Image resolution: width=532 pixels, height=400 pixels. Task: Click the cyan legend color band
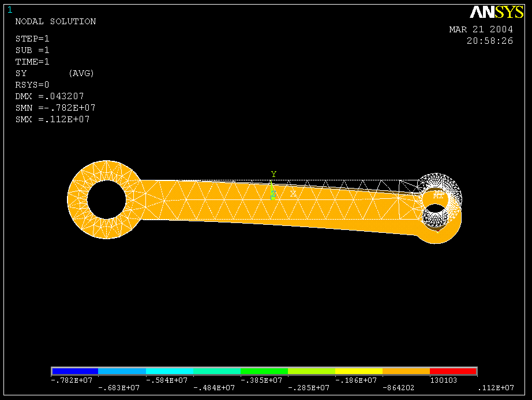(169, 371)
